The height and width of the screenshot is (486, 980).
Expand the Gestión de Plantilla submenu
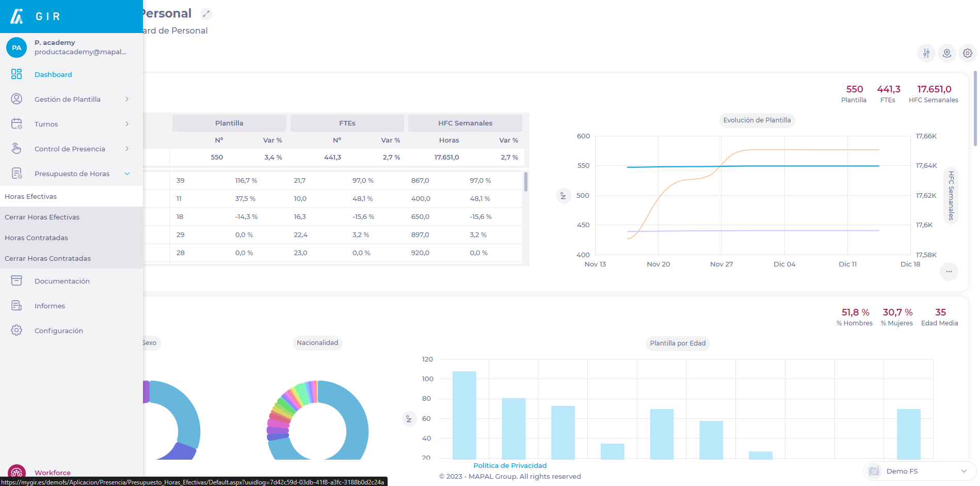[x=127, y=99]
